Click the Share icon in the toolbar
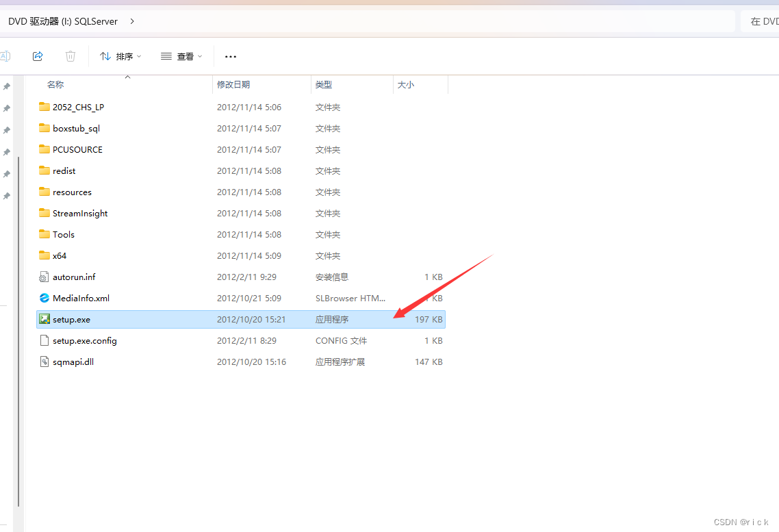779x532 pixels. point(38,55)
